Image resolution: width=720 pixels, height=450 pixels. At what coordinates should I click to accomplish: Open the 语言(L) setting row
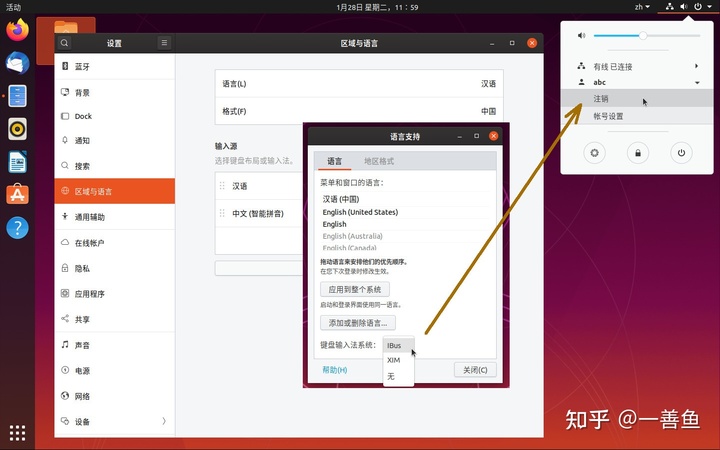pyautogui.click(x=359, y=84)
